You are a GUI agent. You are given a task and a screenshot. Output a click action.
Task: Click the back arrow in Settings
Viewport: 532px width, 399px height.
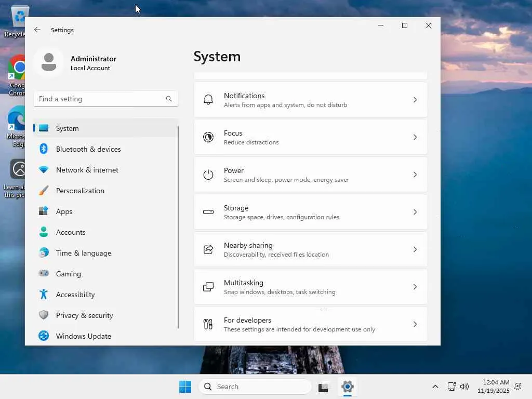click(37, 30)
